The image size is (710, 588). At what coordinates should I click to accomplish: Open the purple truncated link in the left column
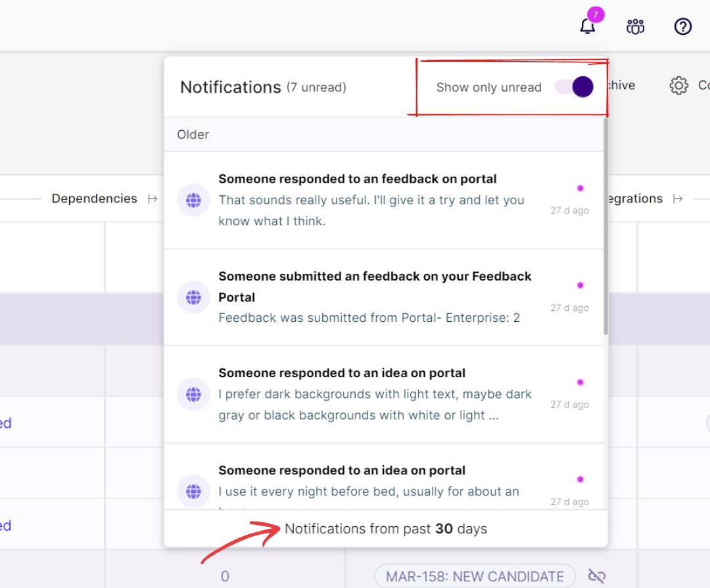point(5,422)
